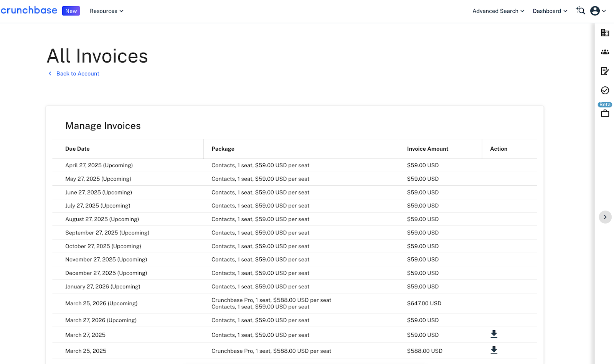614x364 pixels.
Task: Click the back chevron beside Back to Account
Action: 50,74
